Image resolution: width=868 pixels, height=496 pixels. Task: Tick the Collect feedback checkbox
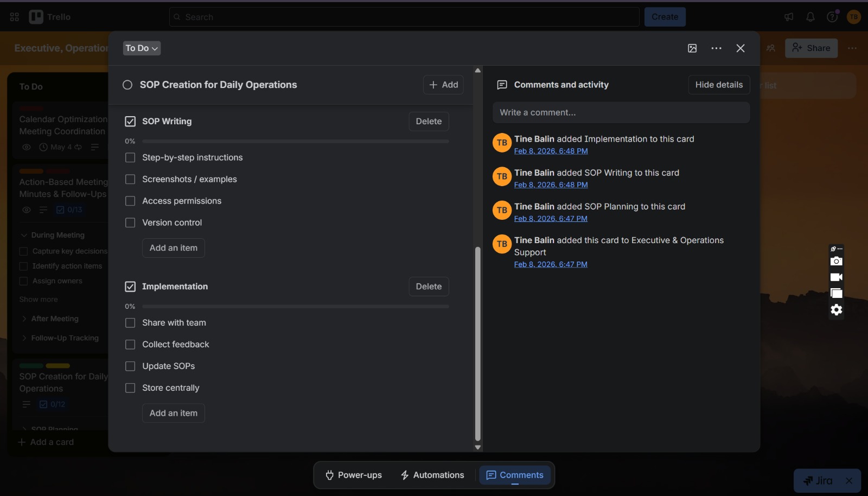coord(130,345)
